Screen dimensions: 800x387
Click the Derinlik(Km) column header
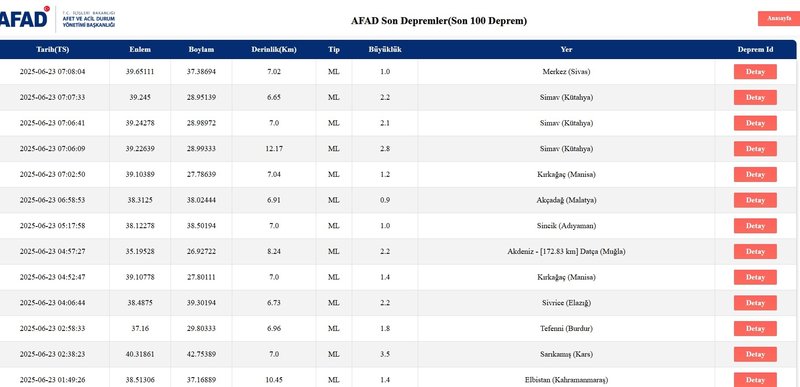coord(274,50)
